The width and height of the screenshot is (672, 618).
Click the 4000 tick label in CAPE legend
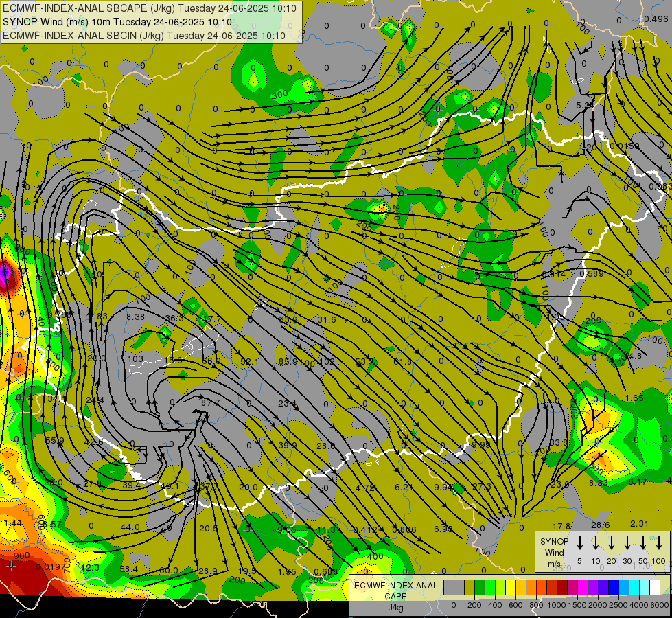coord(639,605)
